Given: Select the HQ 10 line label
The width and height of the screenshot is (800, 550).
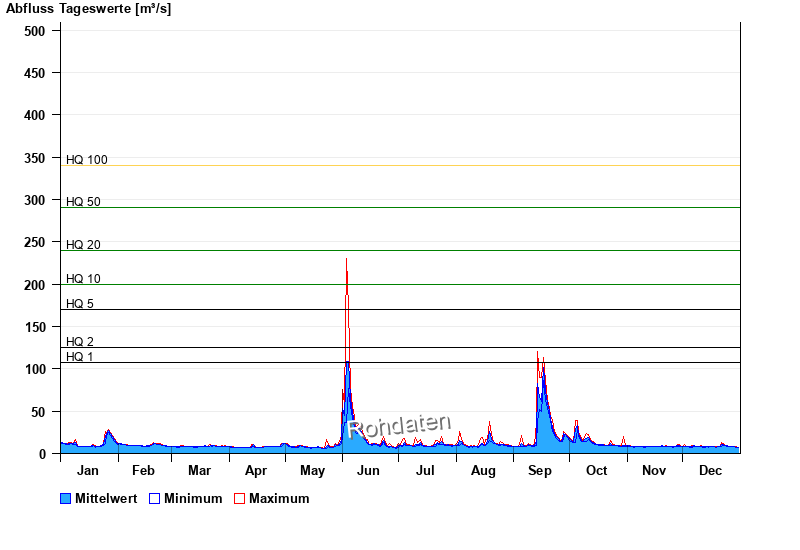Looking at the screenshot, I should [83, 279].
